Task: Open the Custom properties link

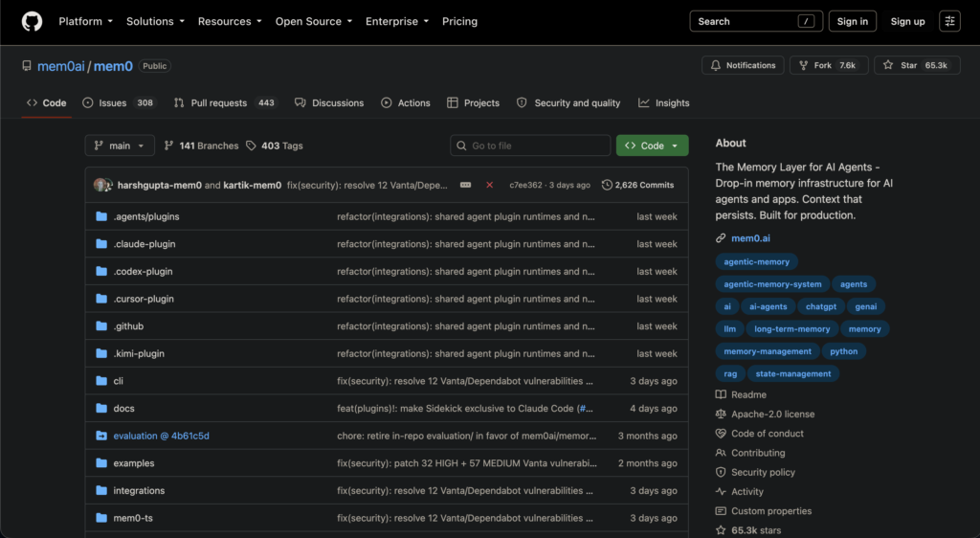Action: (764, 511)
